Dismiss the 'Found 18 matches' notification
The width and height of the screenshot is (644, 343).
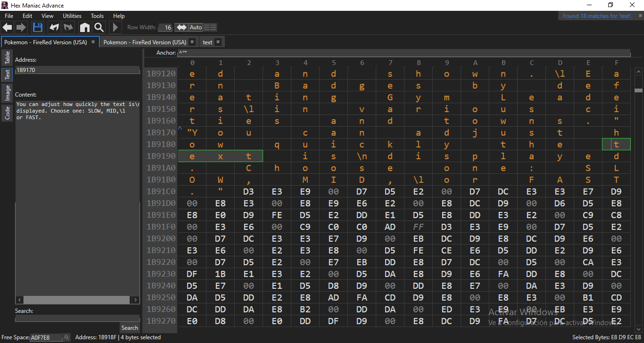[640, 16]
